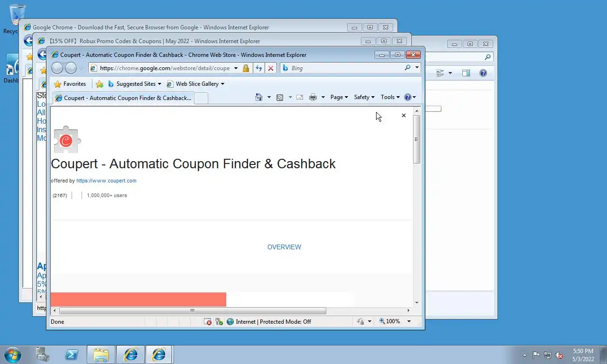Click the Internet | Protected Mode: Off zone

[268, 321]
